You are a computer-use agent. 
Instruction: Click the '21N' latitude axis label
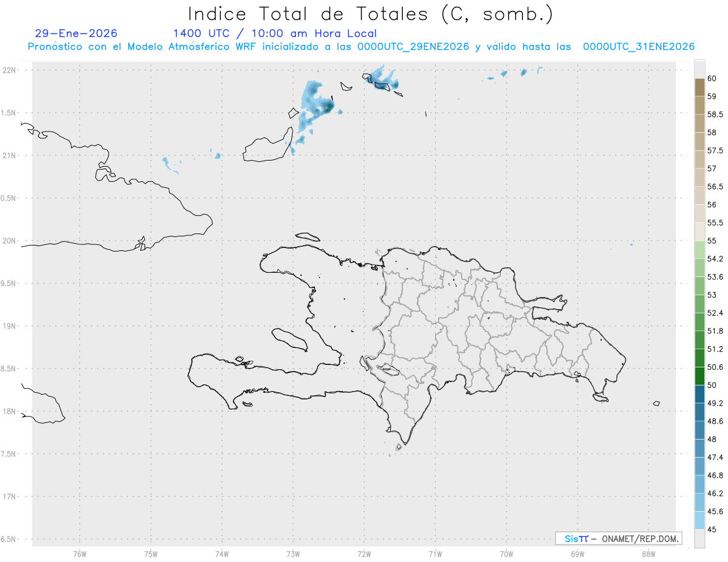(x=10, y=155)
